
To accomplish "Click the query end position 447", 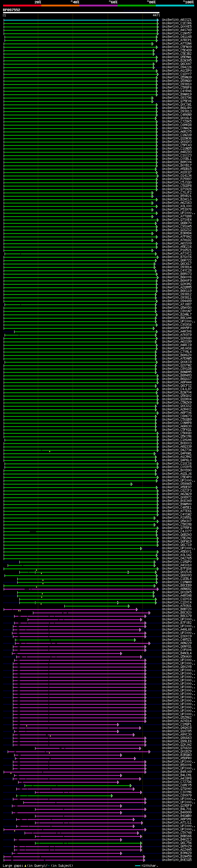I will click(x=155, y=15).
